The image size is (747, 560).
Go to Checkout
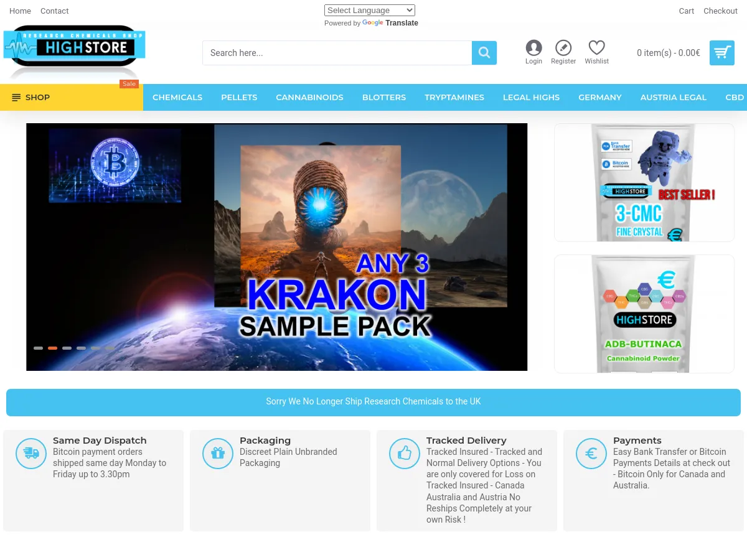[x=720, y=11]
